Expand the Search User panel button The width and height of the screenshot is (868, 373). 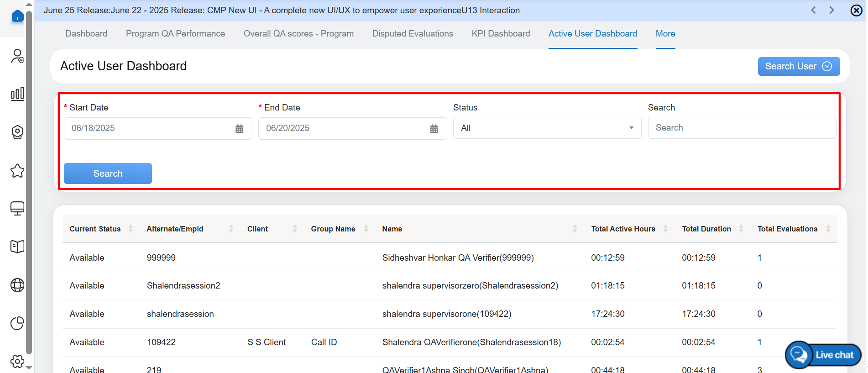tap(798, 66)
